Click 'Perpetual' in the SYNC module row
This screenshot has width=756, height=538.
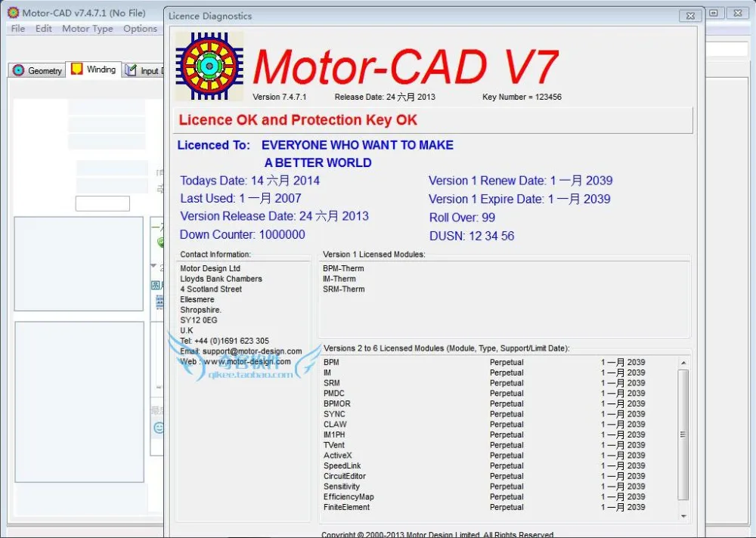507,414
